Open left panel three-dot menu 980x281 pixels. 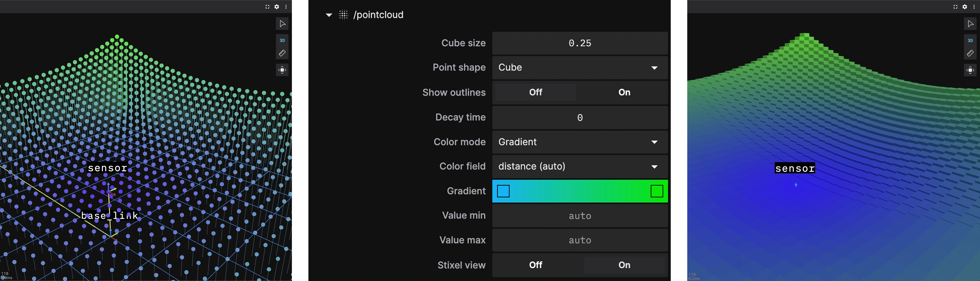(x=286, y=7)
